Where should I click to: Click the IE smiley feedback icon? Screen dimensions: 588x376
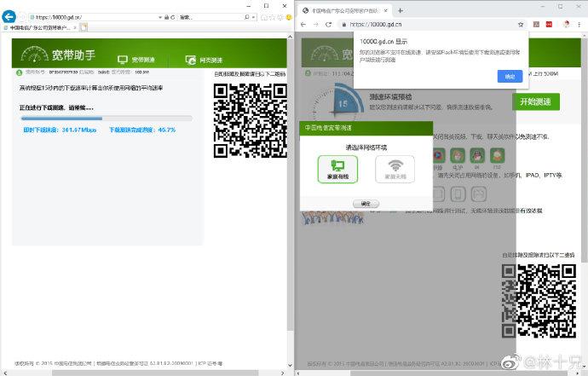tap(289, 17)
